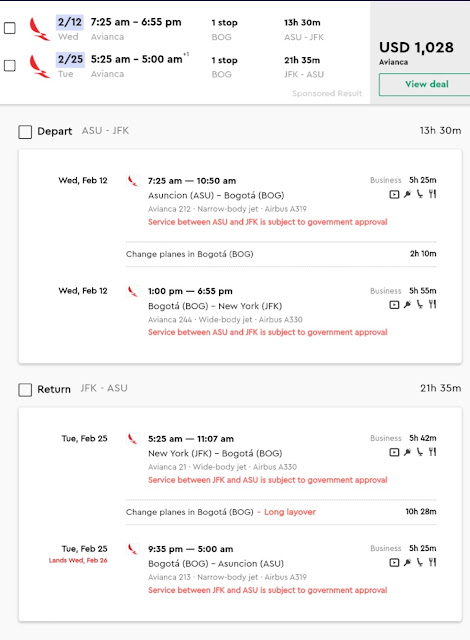Click entertainment icon on Avianca 244 segment
Image resolution: width=470 pixels, height=640 pixels.
(394, 305)
